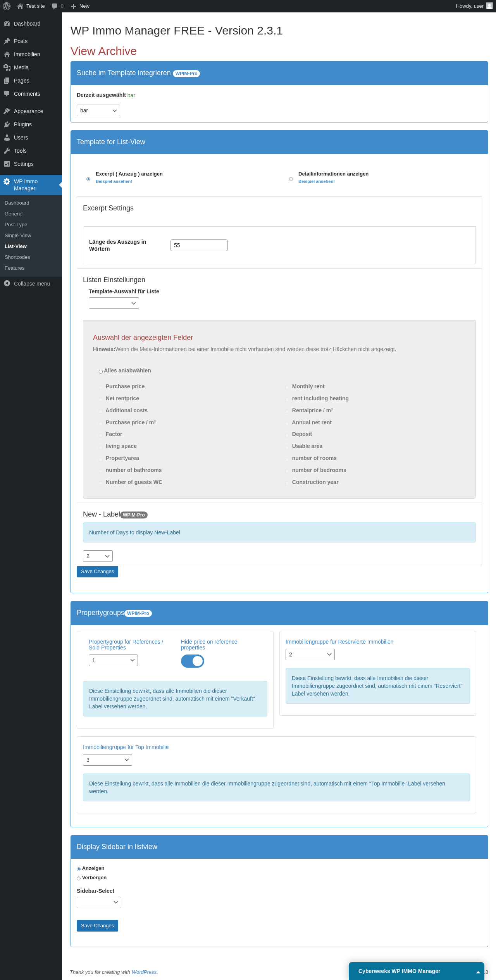Click the Länge des Auszugs word count field
This screenshot has width=496, height=980.
199,245
